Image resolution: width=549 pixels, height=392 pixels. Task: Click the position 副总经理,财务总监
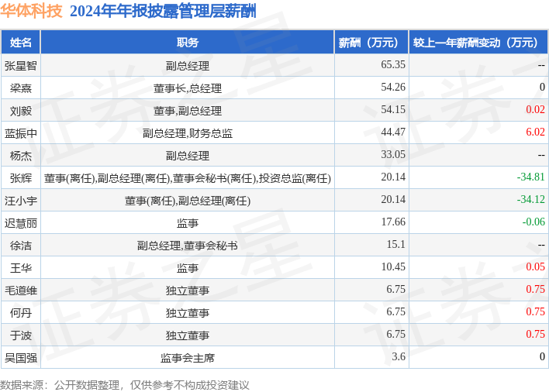(188, 133)
